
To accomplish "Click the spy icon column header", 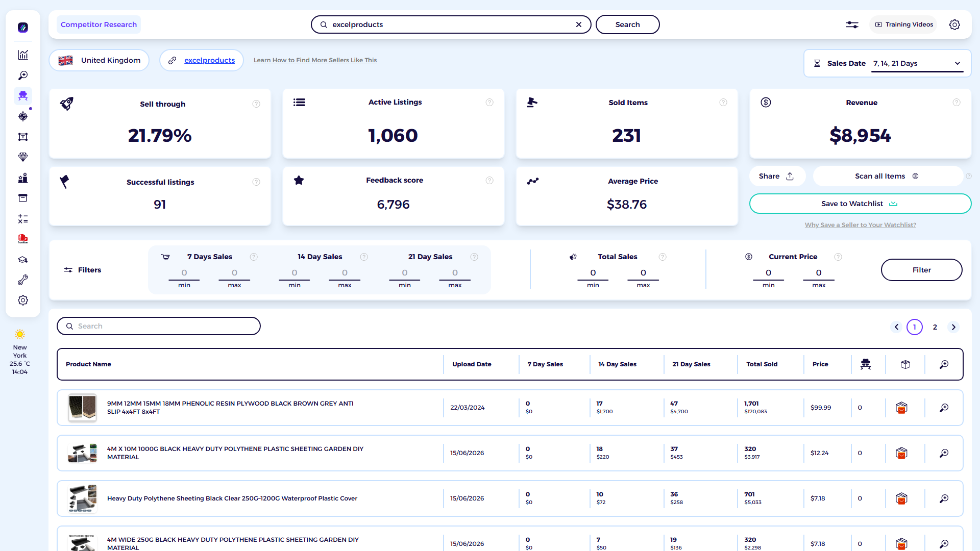I will tap(866, 364).
